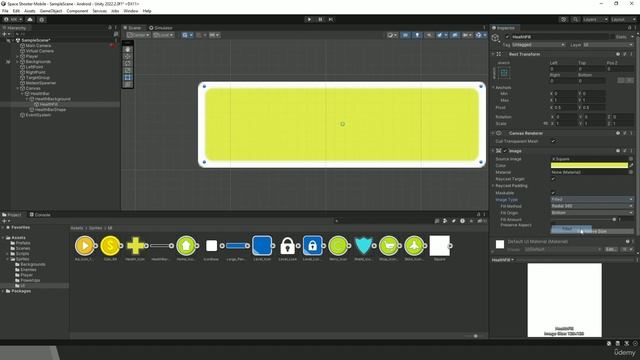
Task: Select the green Home icon sprite asset
Action: pyautogui.click(x=186, y=245)
